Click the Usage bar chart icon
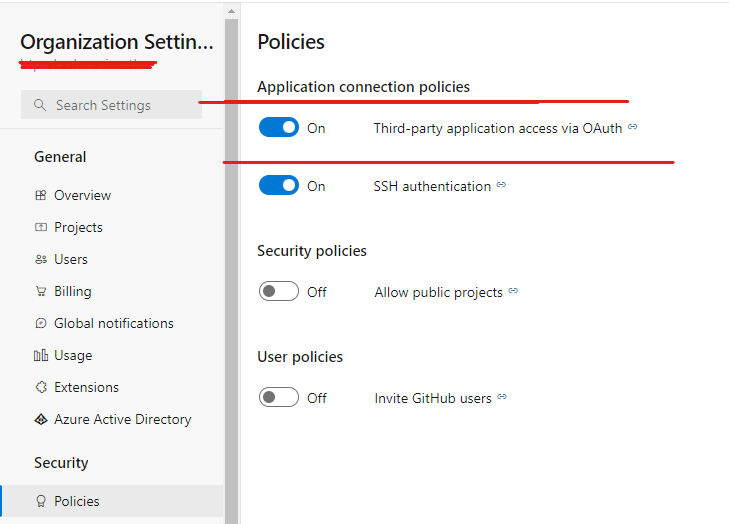Viewport: 729px width, 524px height. (x=41, y=356)
